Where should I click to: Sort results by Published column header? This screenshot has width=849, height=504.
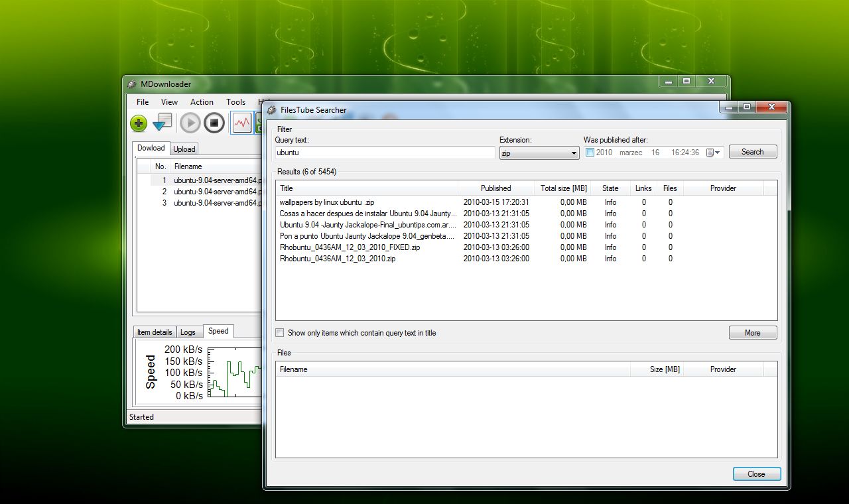(x=496, y=188)
